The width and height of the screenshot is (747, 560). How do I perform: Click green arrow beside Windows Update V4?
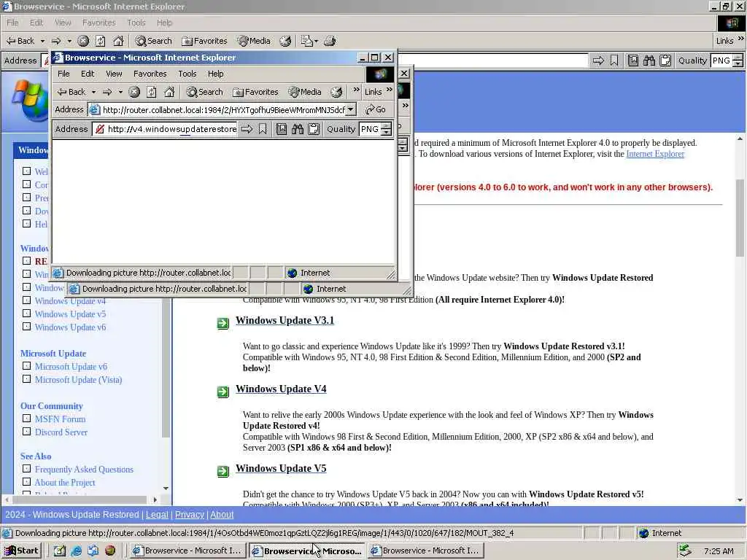[x=223, y=392]
